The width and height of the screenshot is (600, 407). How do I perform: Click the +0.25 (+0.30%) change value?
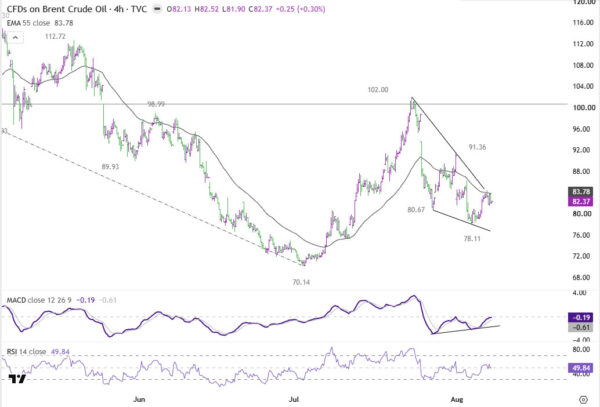[300, 9]
